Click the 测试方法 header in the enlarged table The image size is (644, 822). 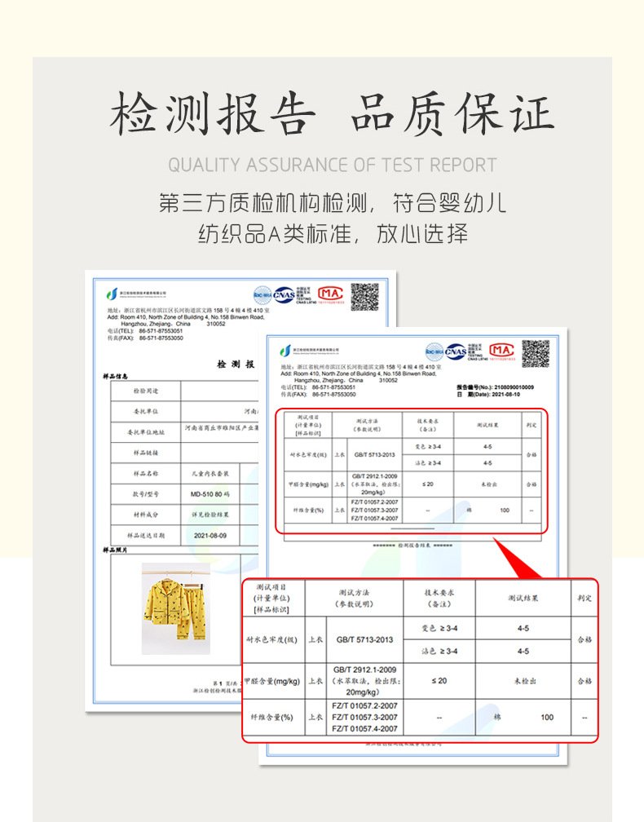[x=355, y=592]
